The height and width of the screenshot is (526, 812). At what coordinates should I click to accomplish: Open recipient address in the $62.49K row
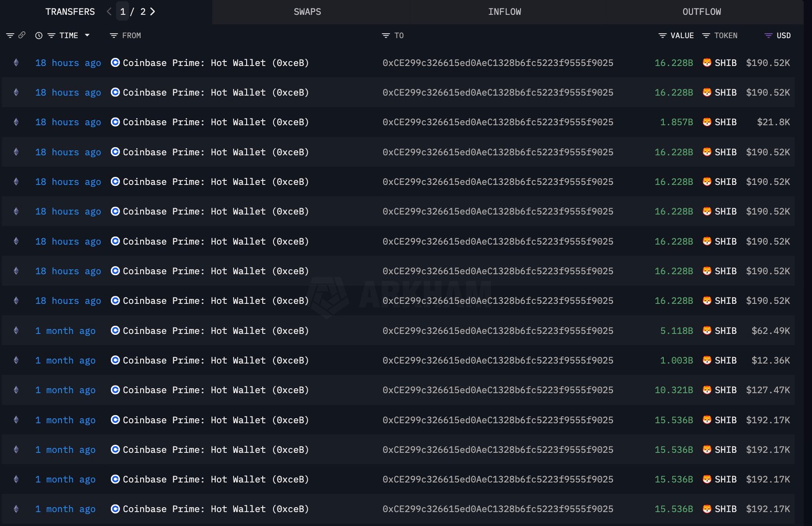[x=498, y=331]
